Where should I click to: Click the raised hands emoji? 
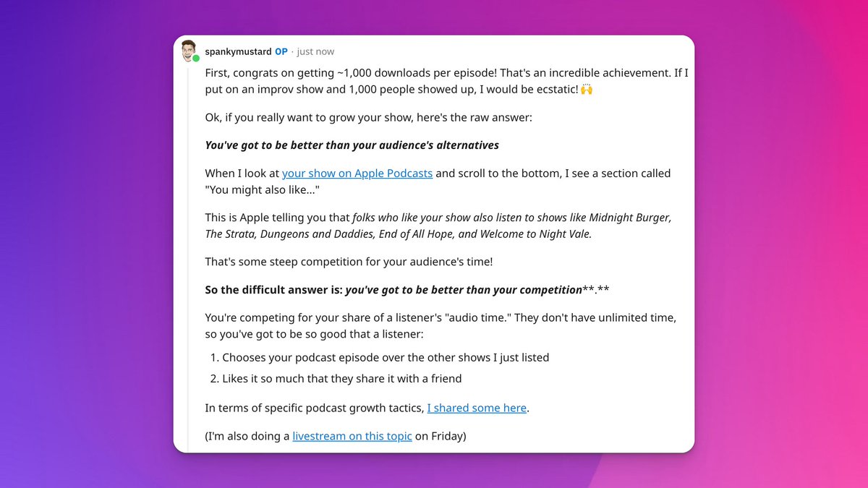[587, 90]
